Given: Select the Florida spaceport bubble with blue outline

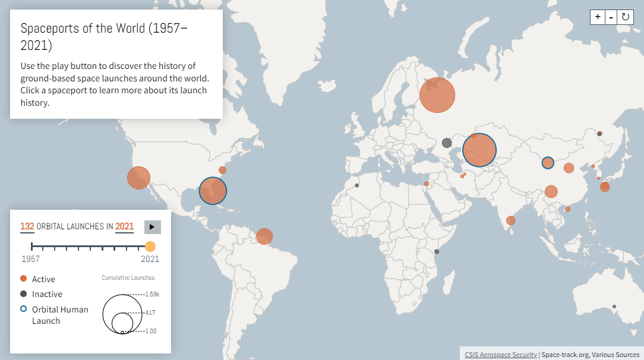Looking at the screenshot, I should point(213,191).
